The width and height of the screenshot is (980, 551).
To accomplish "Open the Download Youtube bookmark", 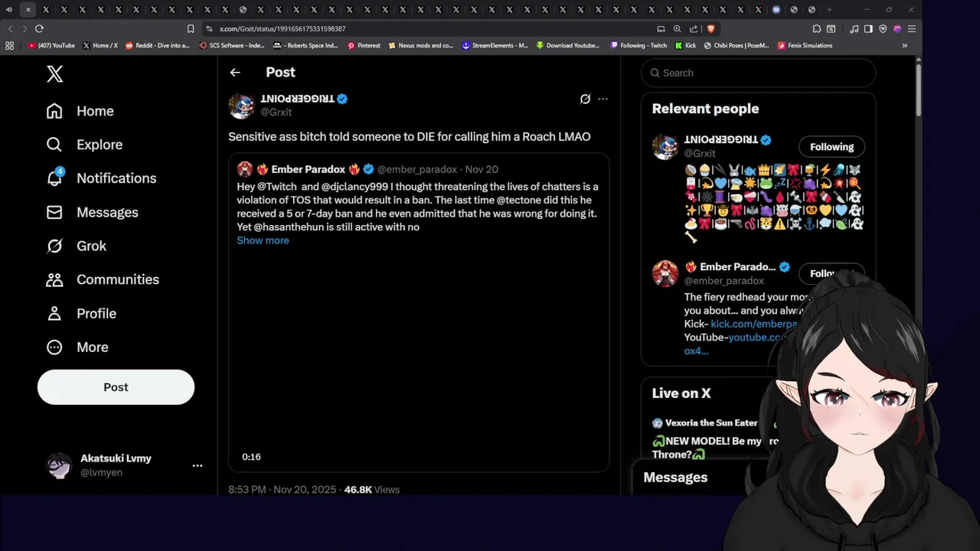I will pyautogui.click(x=568, y=45).
